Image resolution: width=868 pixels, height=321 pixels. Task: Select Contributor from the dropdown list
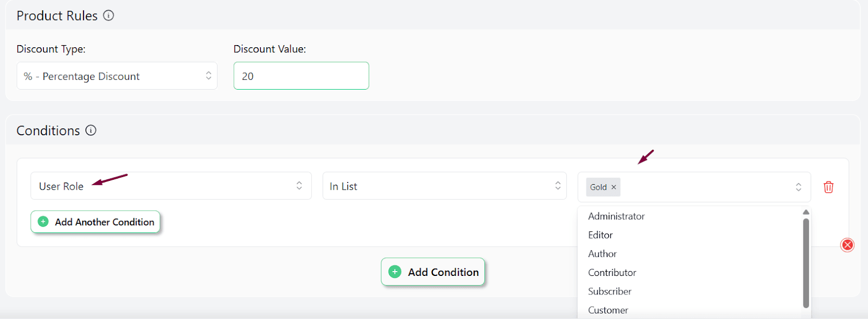click(612, 273)
